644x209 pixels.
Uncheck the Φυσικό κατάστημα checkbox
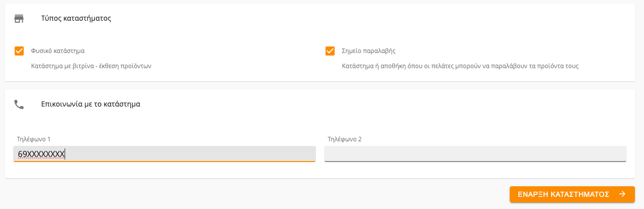click(x=19, y=51)
